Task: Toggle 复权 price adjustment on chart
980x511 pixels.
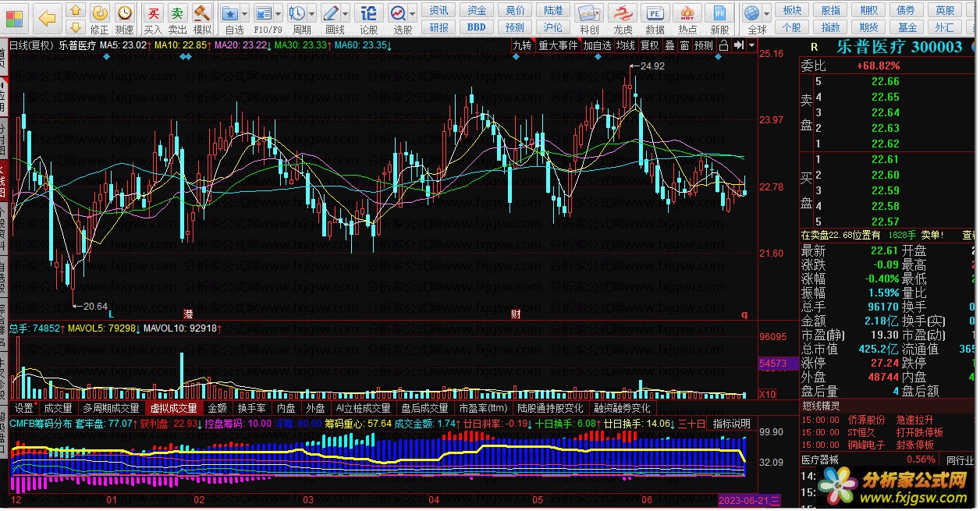Action: pyautogui.click(x=648, y=45)
